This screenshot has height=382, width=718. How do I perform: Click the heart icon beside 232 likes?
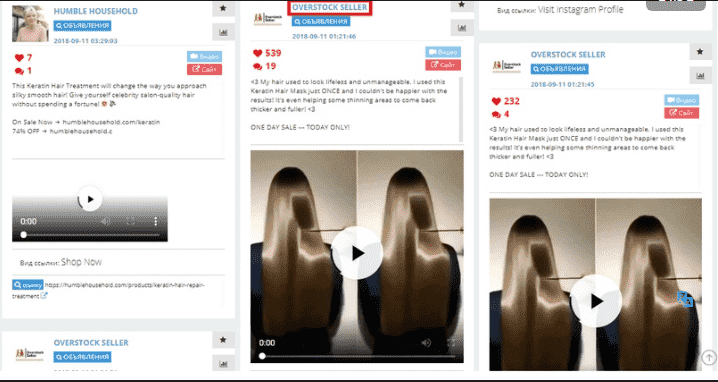496,101
